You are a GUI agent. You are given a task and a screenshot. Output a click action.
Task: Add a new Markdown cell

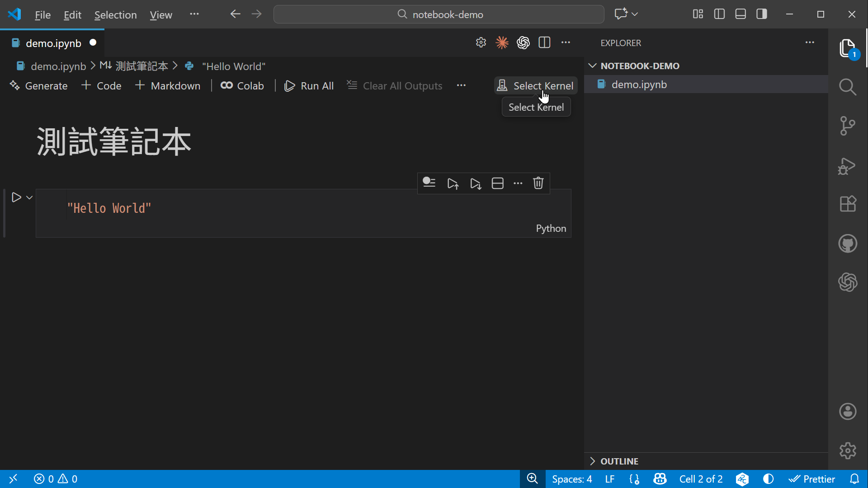168,85
